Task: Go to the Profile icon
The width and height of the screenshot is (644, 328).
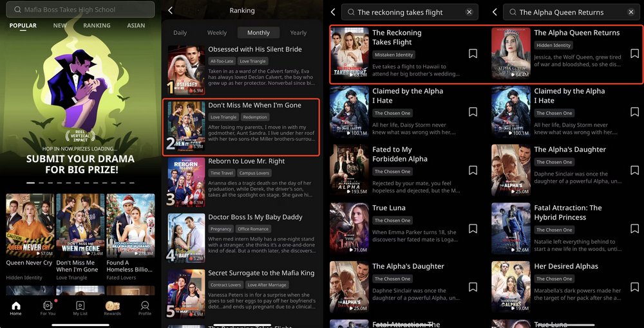Action: (145, 307)
